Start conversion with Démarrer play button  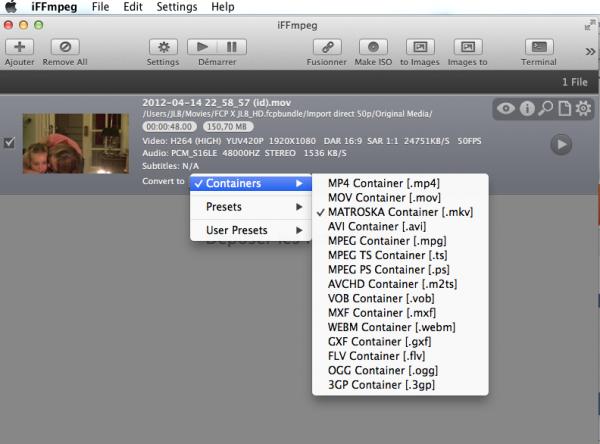[202, 47]
